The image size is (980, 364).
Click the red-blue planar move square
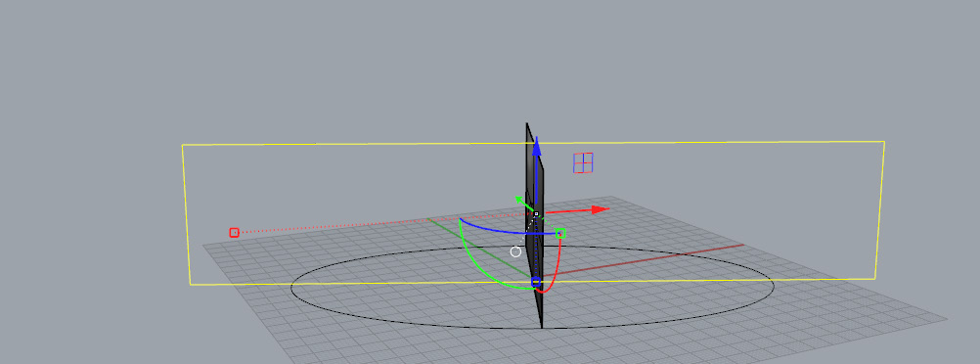coord(583,162)
